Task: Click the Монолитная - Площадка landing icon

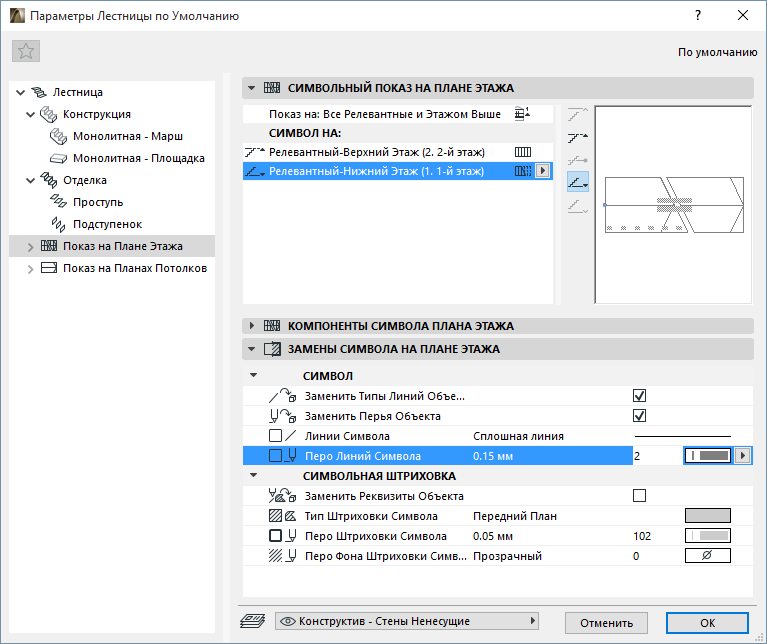Action: tap(58, 158)
